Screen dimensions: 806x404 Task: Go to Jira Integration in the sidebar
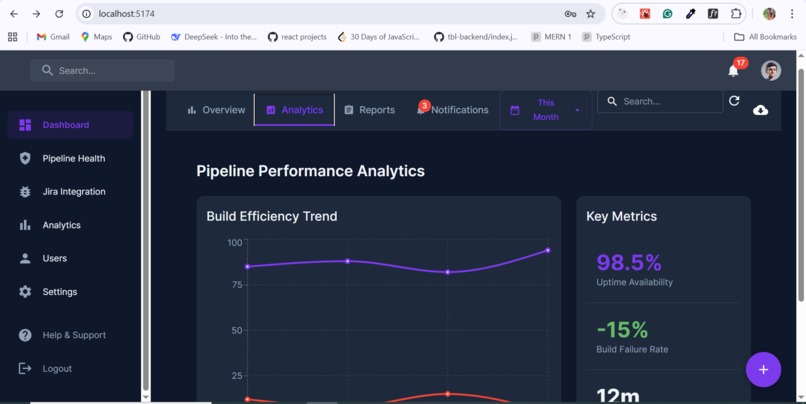[x=70, y=192]
